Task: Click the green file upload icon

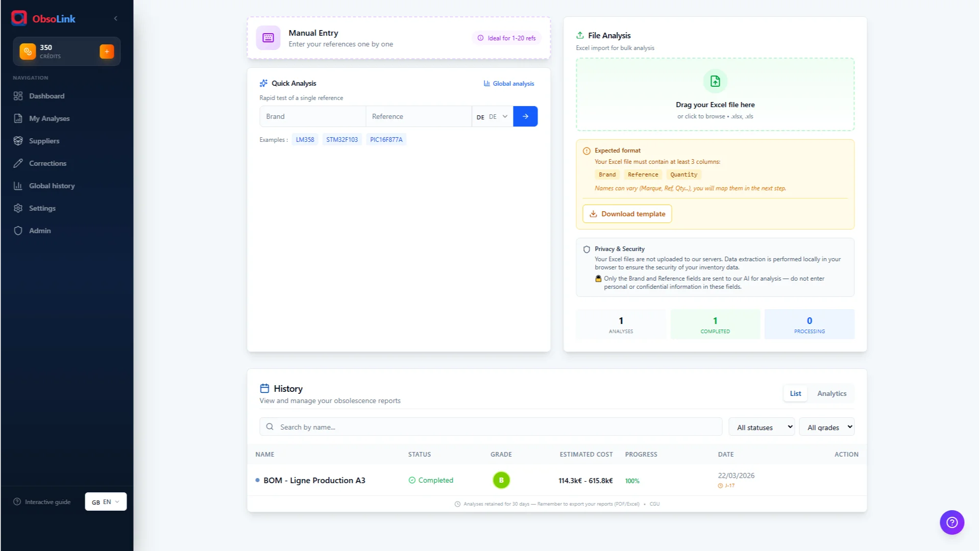Action: (x=715, y=81)
